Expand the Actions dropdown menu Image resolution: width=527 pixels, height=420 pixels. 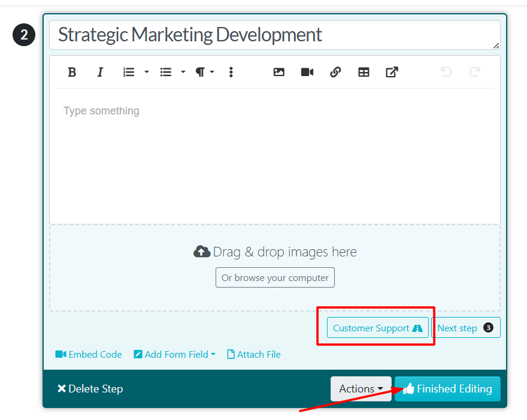pyautogui.click(x=361, y=389)
